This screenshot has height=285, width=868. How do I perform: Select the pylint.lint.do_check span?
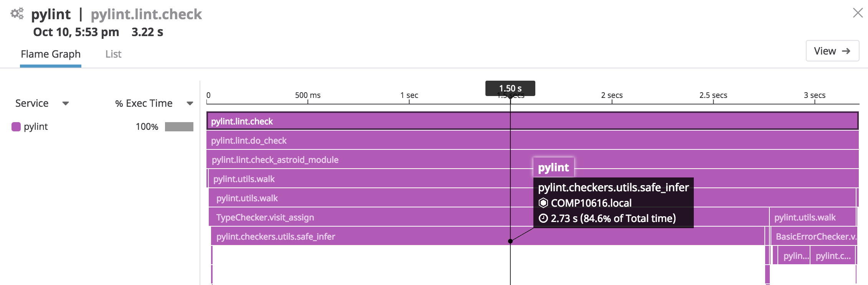[x=533, y=140]
